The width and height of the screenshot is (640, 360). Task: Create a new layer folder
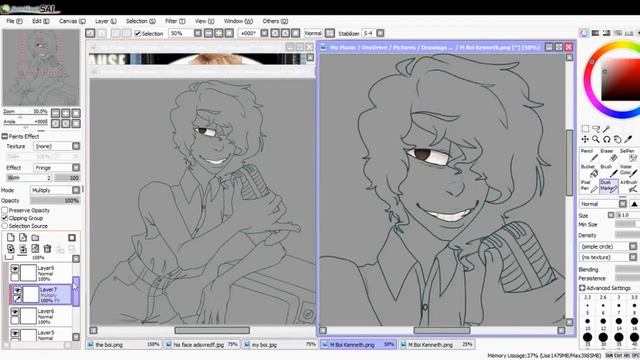coord(35,238)
